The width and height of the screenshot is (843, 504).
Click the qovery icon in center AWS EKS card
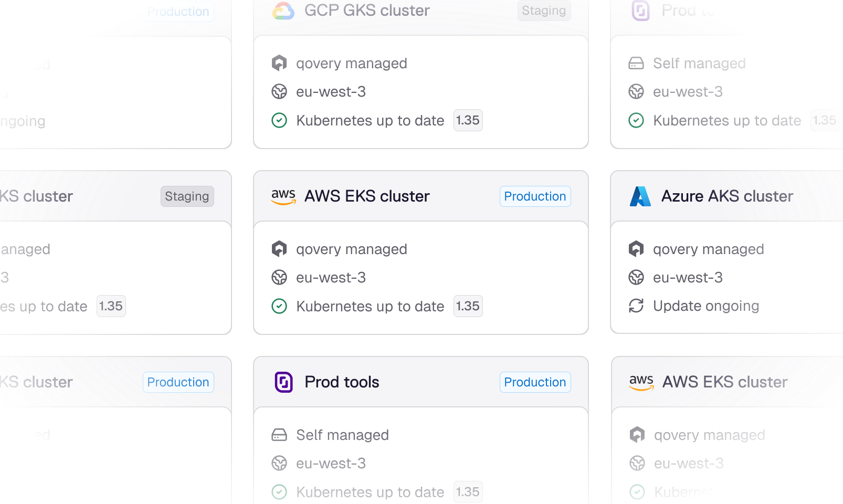point(279,249)
